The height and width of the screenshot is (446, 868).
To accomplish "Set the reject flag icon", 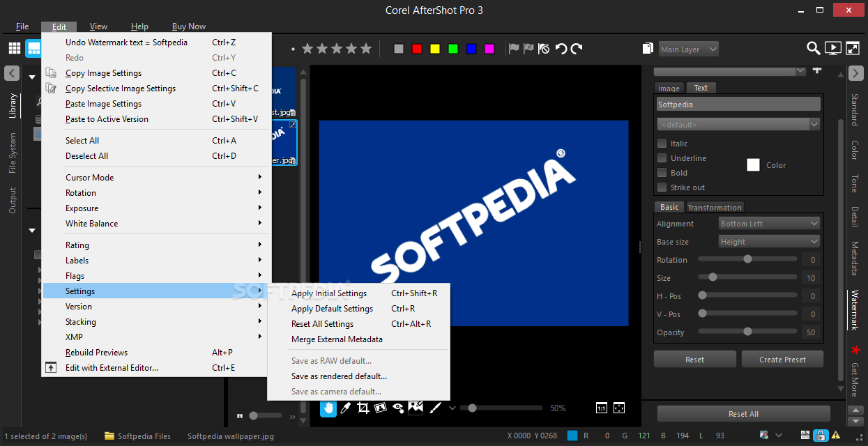I will [528, 49].
